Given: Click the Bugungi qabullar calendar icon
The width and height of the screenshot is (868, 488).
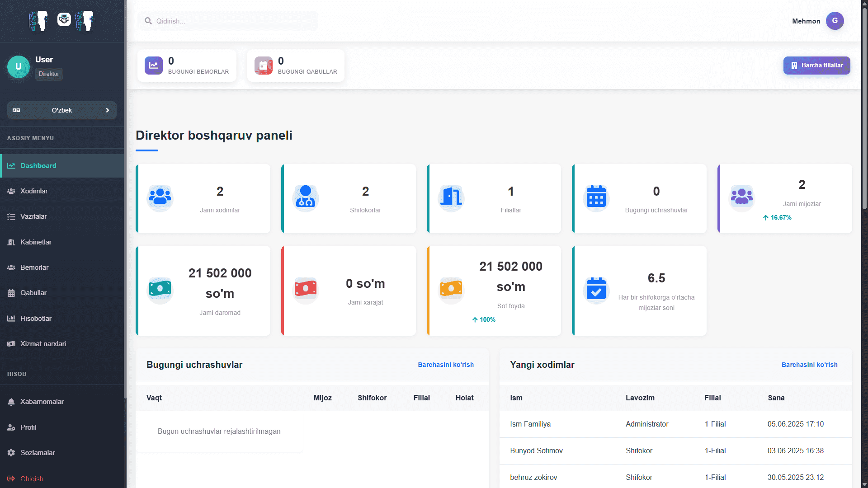Looking at the screenshot, I should click(264, 66).
